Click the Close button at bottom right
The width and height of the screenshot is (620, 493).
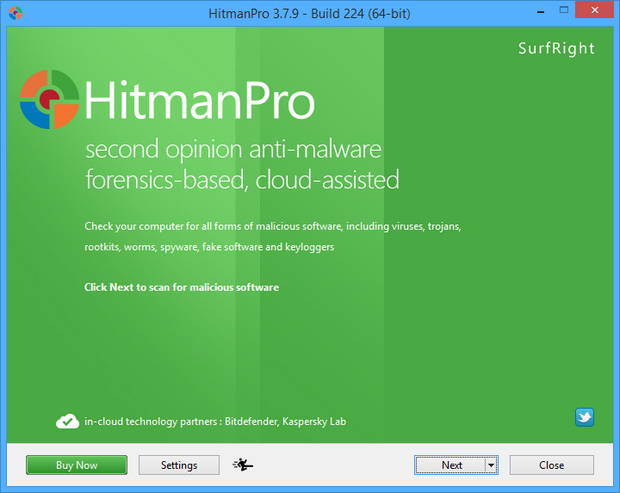(552, 465)
